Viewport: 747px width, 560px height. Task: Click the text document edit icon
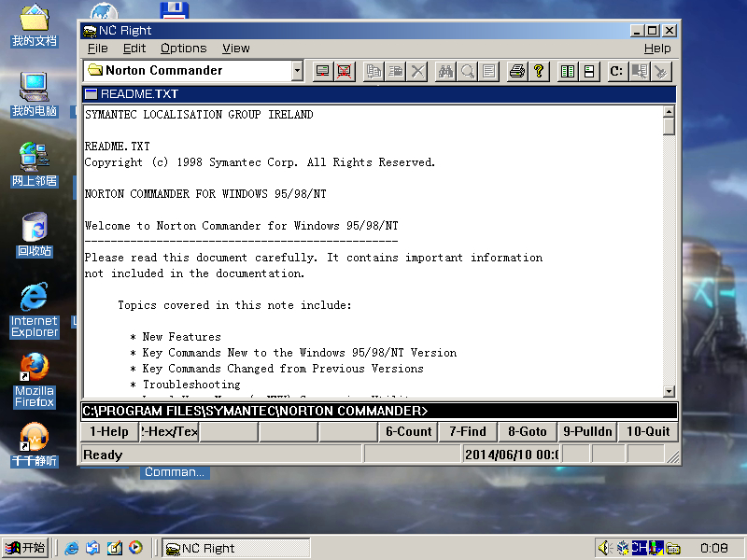coord(488,72)
